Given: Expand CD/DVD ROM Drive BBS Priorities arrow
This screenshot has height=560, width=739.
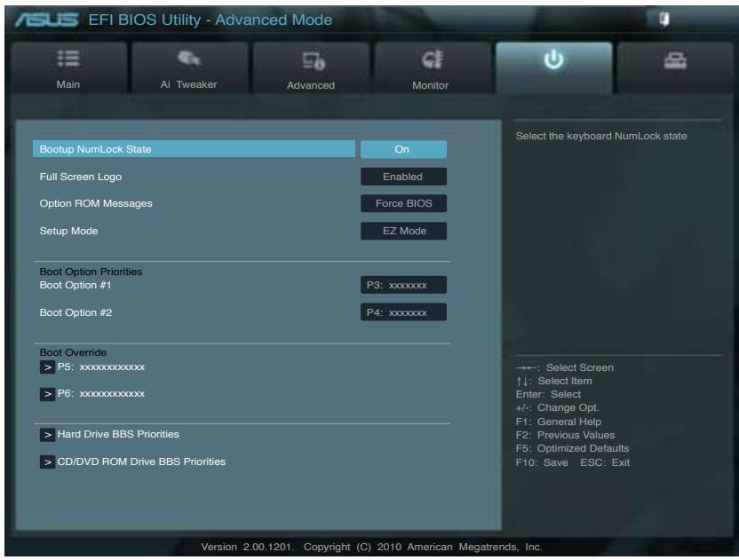Looking at the screenshot, I should [x=47, y=461].
